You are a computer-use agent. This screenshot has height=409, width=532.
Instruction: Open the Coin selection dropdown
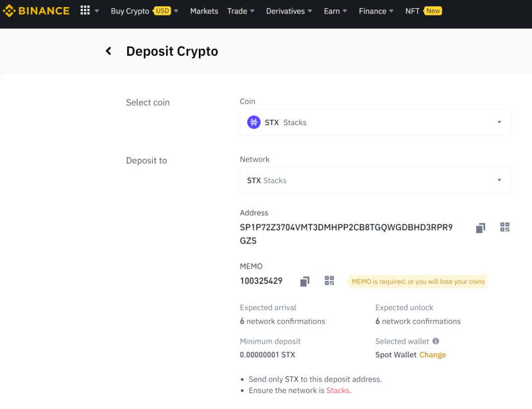click(375, 122)
